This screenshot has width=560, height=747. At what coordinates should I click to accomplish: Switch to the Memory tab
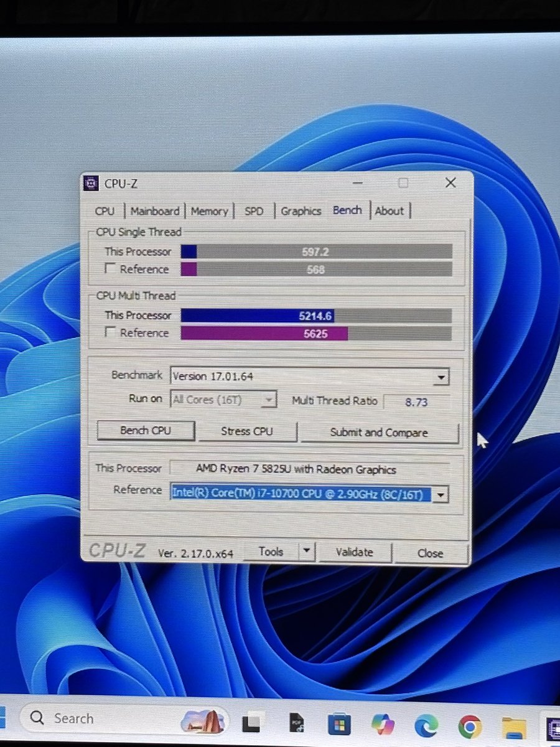point(209,211)
